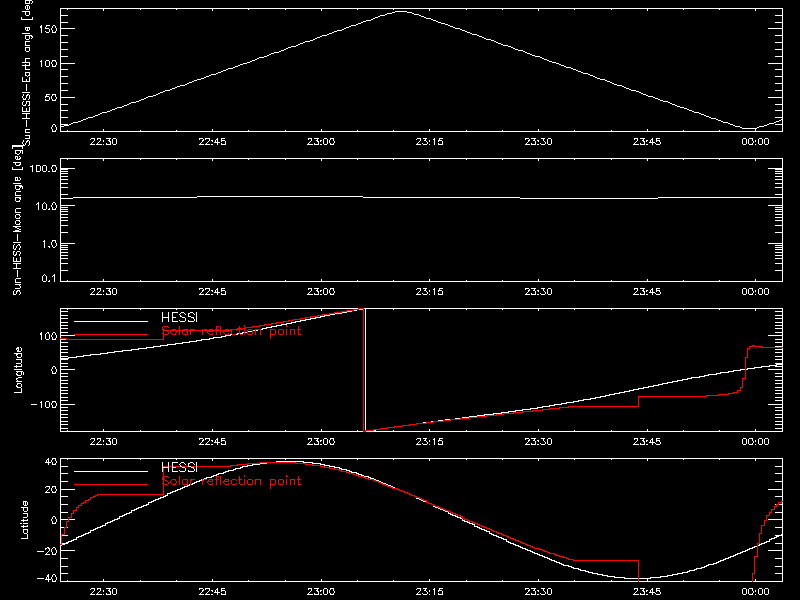Click the Sun-HESSI-Moon angle [deg] axis label

(17, 220)
